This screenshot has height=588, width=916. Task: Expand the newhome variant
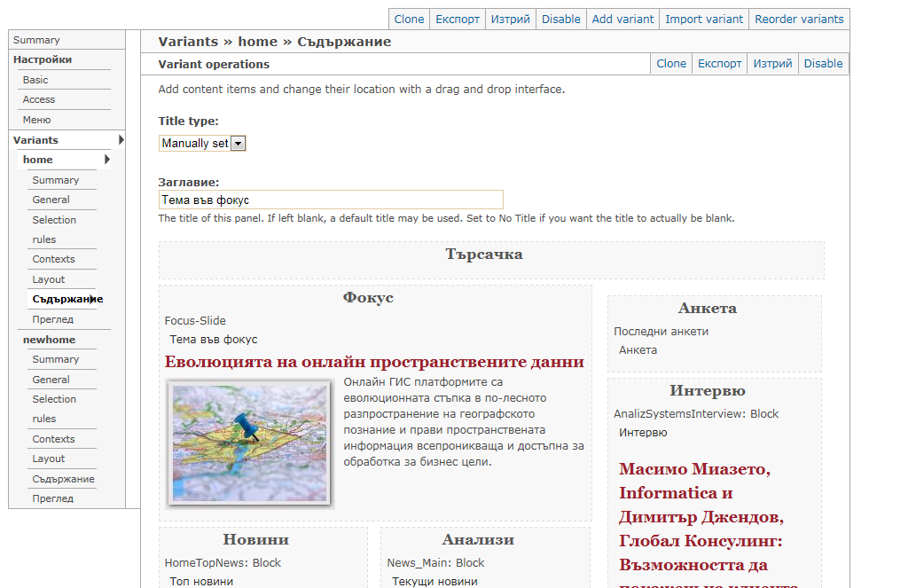point(49,340)
